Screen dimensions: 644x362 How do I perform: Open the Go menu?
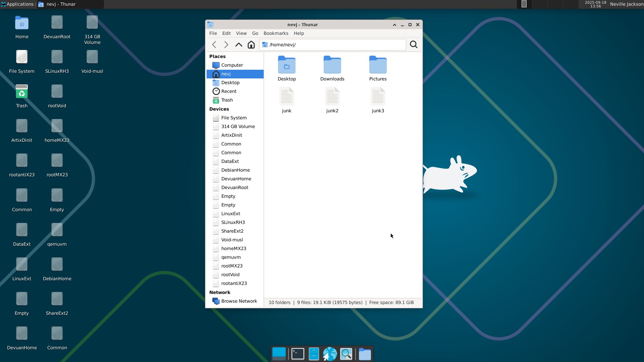pyautogui.click(x=255, y=33)
